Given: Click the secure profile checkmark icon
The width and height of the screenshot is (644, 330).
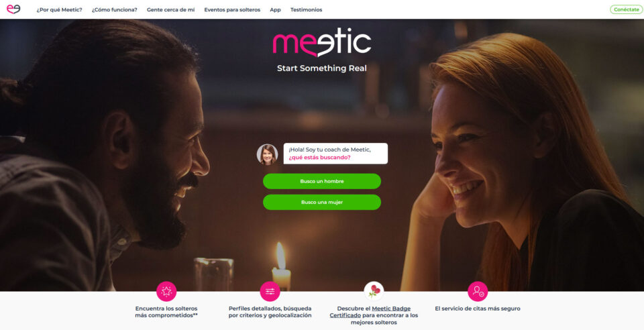Looking at the screenshot, I should (x=478, y=291).
